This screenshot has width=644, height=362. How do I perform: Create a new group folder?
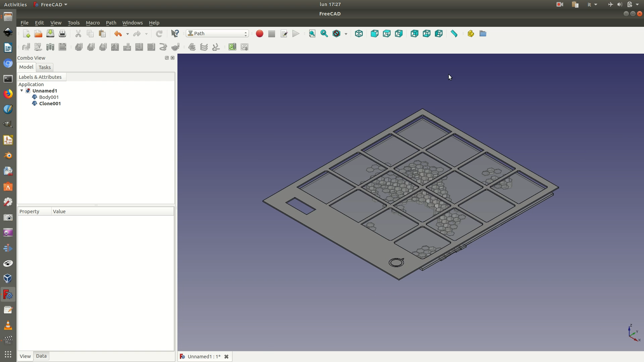pyautogui.click(x=483, y=34)
